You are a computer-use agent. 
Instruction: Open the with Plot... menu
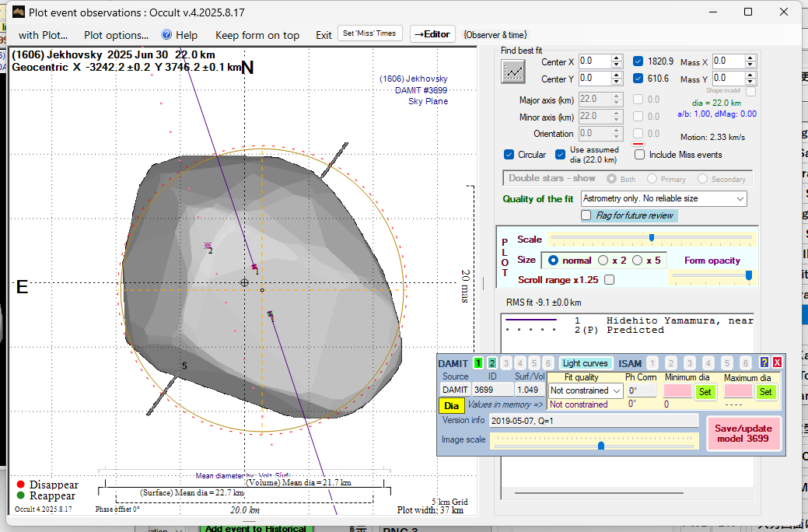point(43,35)
